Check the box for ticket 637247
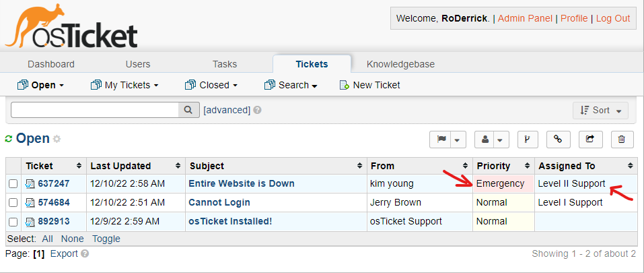 [13, 184]
